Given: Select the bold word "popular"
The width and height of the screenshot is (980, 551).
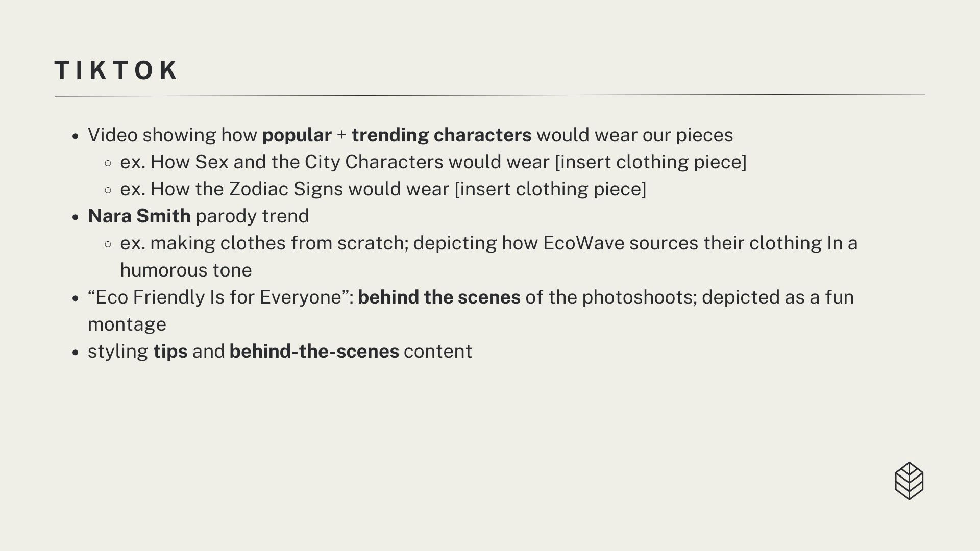Looking at the screenshot, I should click(x=297, y=135).
